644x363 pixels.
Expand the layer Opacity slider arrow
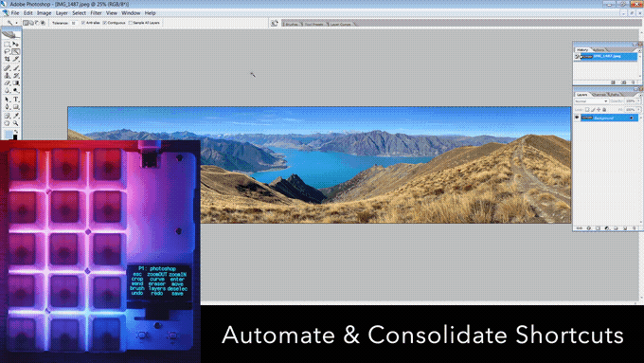click(638, 101)
